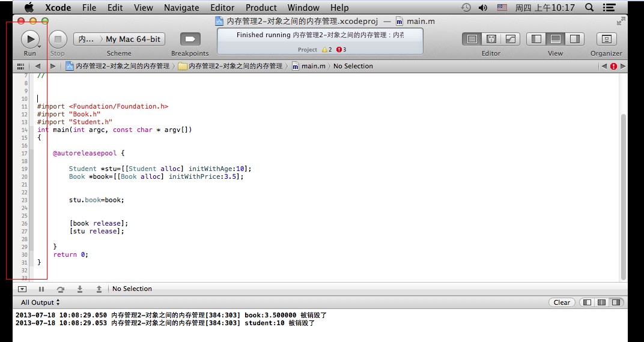
Task: Click the console line with book:3.500000
Action: (171, 316)
